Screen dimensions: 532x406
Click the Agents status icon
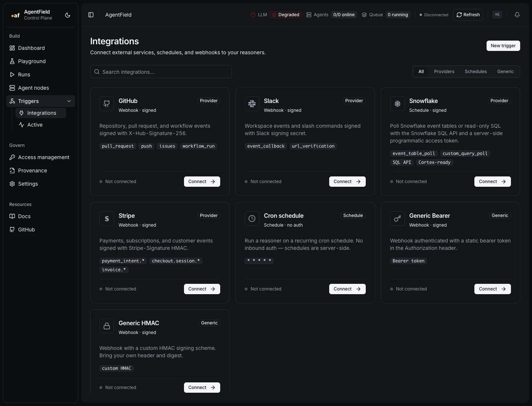[x=309, y=15]
